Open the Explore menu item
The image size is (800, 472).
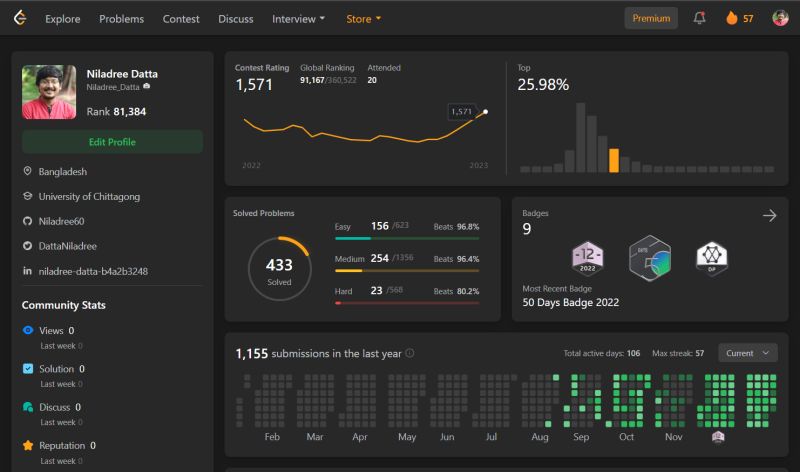coord(63,19)
